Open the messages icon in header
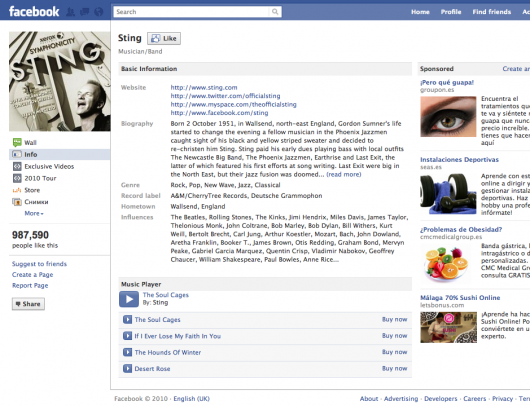 85,12
